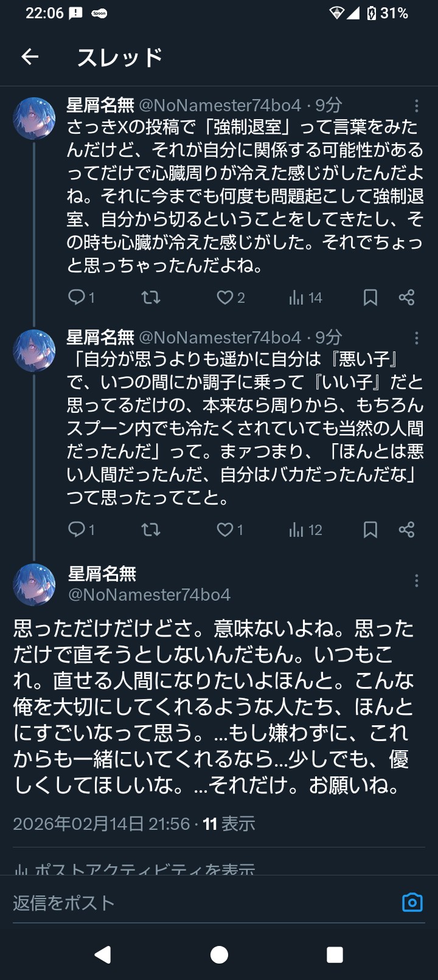Tap the back arrow on the thread header
The width and height of the screenshot is (438, 980).
point(29,57)
